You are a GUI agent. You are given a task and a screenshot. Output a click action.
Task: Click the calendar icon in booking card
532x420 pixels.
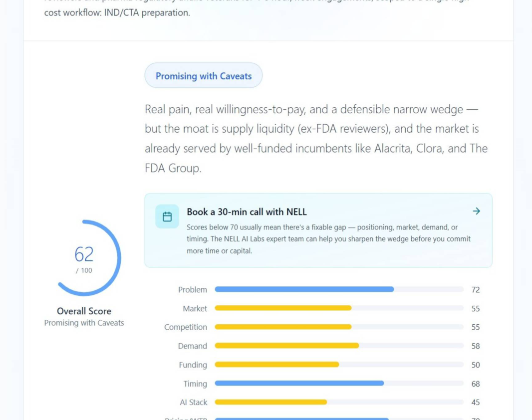pyautogui.click(x=167, y=216)
